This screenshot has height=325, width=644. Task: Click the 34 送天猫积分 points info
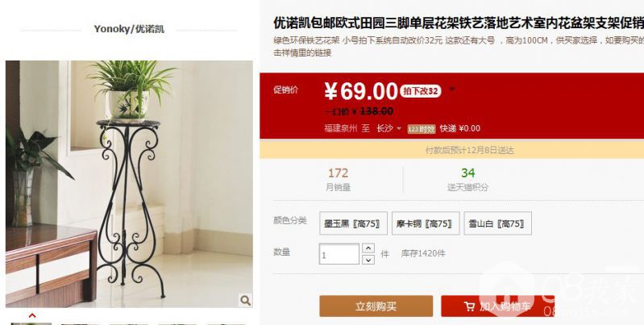coord(467,180)
